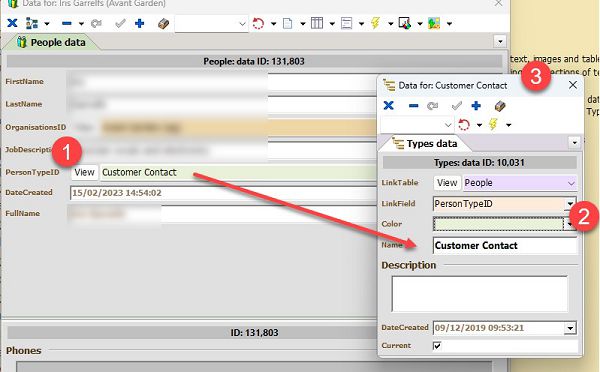
Task: Open dropdown arrow beside image color wheel icon
Action: [420, 24]
